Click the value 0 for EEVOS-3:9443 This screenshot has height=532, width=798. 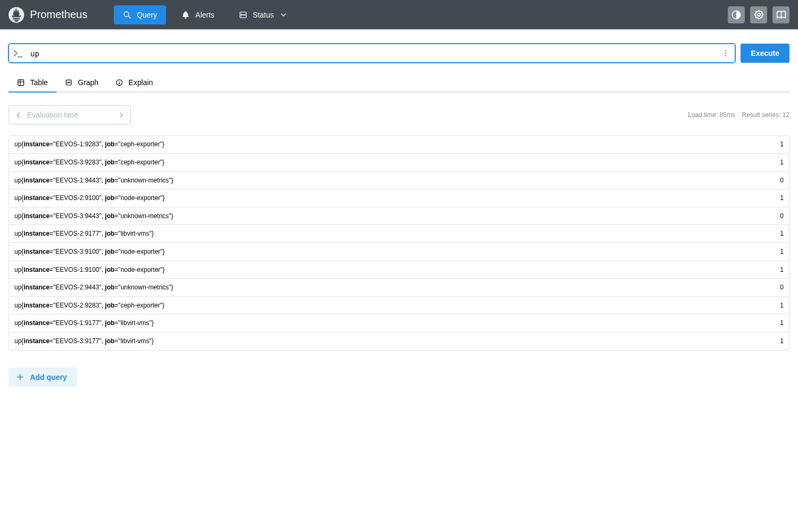coord(782,216)
